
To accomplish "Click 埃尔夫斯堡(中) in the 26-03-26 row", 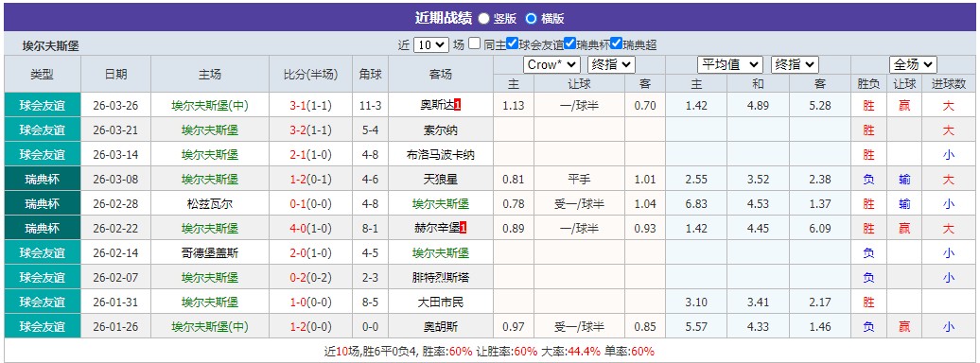I will [x=209, y=106].
